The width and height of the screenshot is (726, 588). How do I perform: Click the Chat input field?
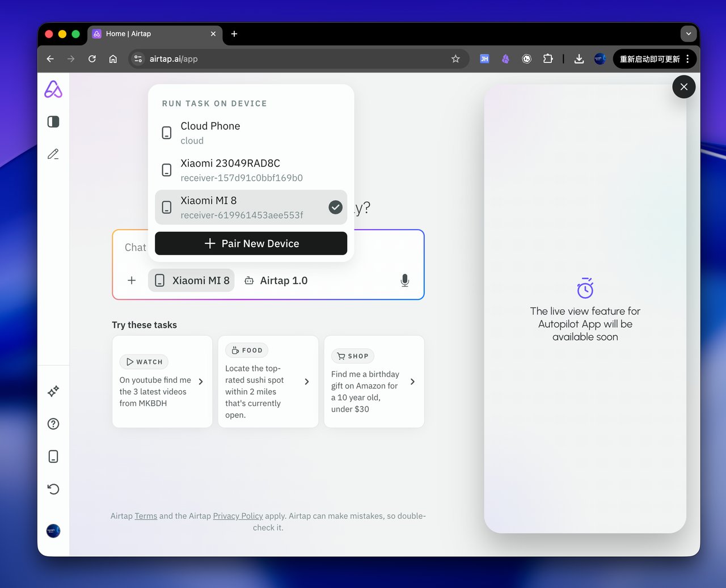[268, 247]
